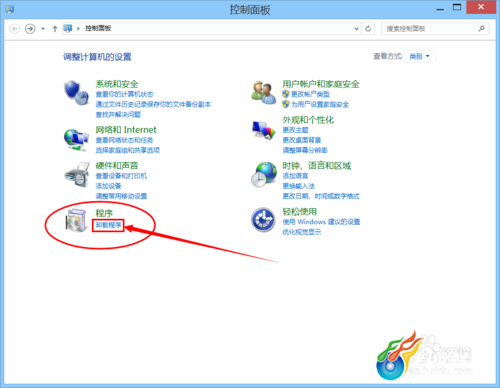Maximize the 控制面板 window
Image resolution: width=500 pixels, height=388 pixels.
pyautogui.click(x=457, y=8)
